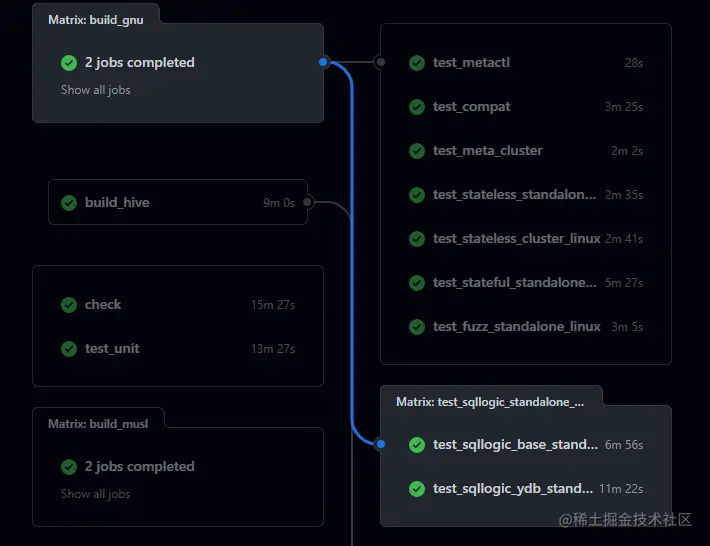The width and height of the screenshot is (710, 546).
Task: Click the 9m 0s duration of build_hive
Action: click(279, 203)
